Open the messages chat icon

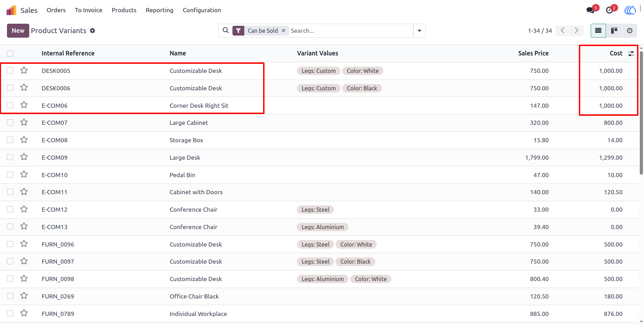(590, 10)
